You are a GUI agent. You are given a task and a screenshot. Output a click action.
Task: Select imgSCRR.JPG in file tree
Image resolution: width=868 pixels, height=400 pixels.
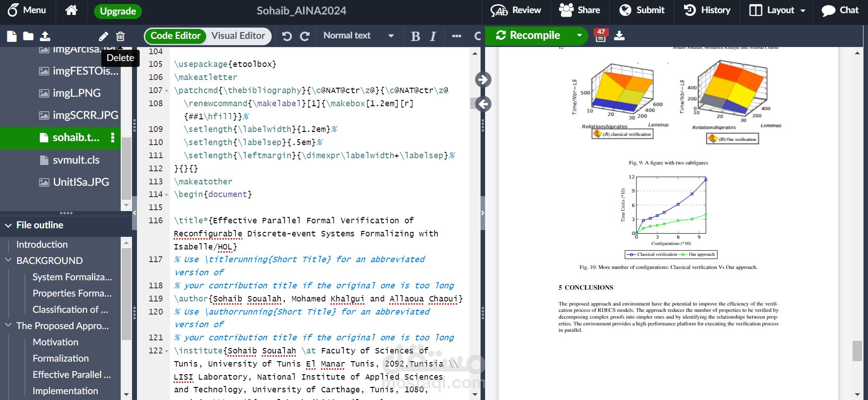(x=79, y=115)
